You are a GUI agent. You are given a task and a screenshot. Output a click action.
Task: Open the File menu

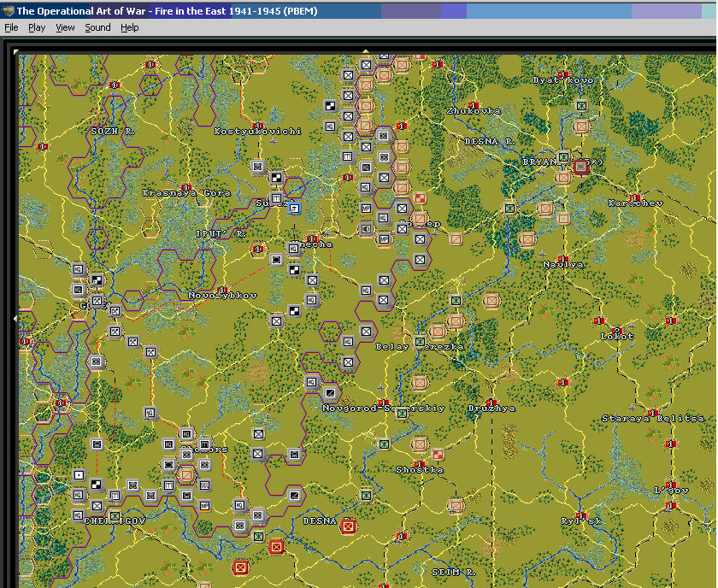[x=11, y=27]
